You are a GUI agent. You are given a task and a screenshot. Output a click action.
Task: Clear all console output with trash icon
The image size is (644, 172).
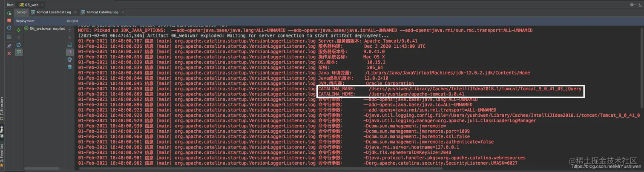click(x=70, y=67)
